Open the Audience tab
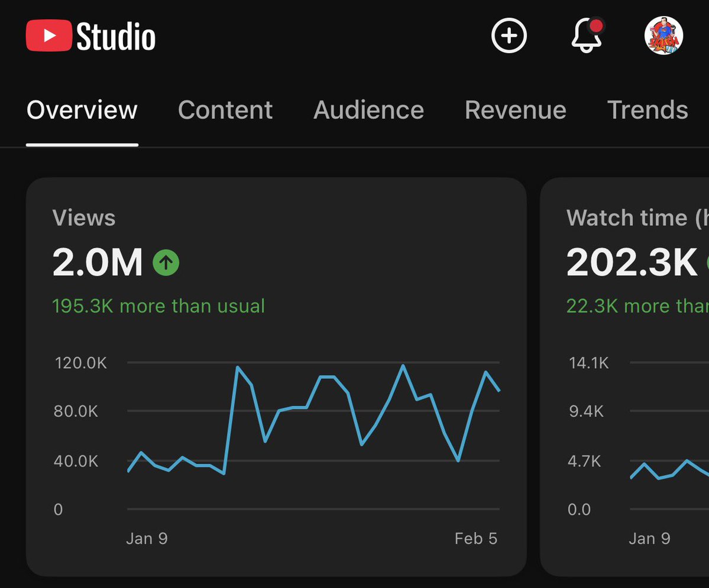Screen dimensions: 709x588 (368, 111)
